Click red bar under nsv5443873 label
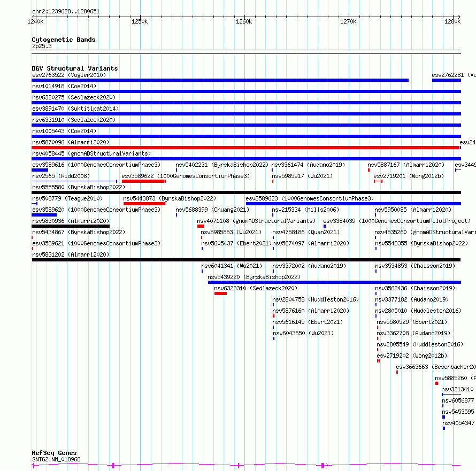This screenshot has height=471, width=476. [144, 204]
